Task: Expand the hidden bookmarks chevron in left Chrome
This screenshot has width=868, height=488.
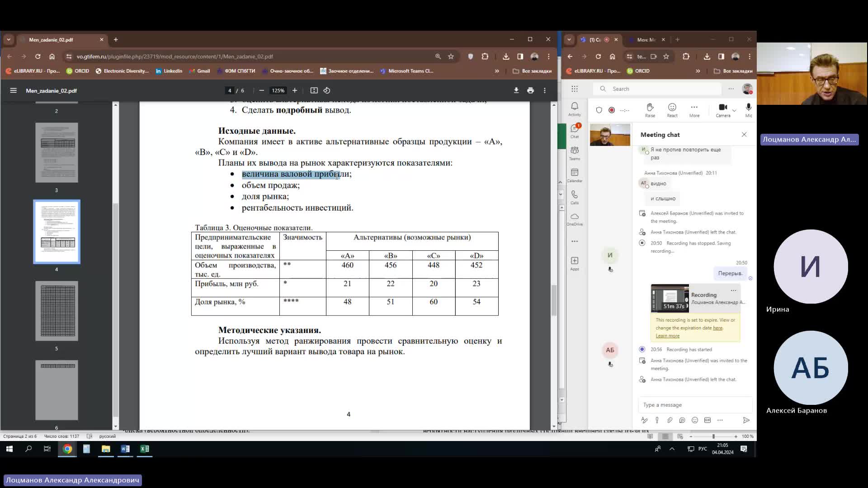Action: tap(497, 71)
